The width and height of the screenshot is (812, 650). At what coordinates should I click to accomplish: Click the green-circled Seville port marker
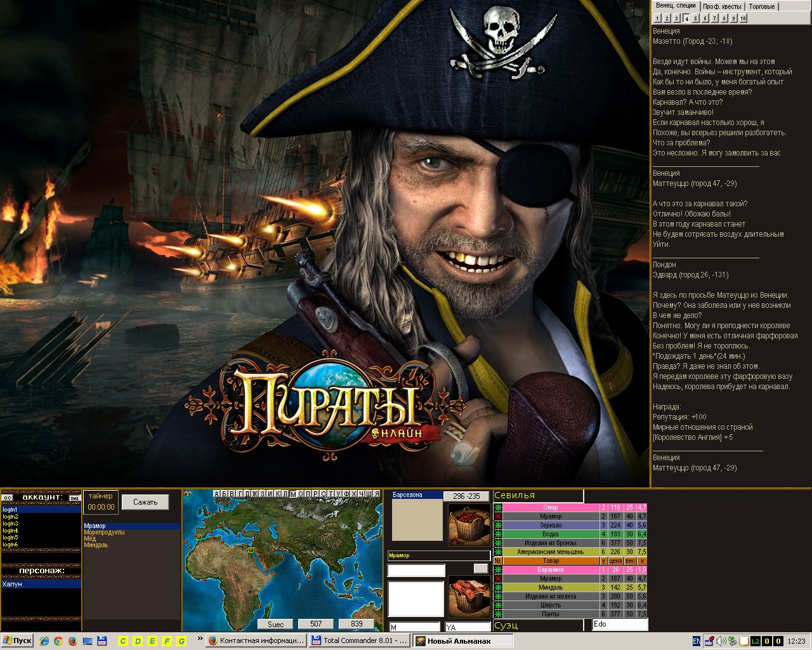(x=199, y=537)
